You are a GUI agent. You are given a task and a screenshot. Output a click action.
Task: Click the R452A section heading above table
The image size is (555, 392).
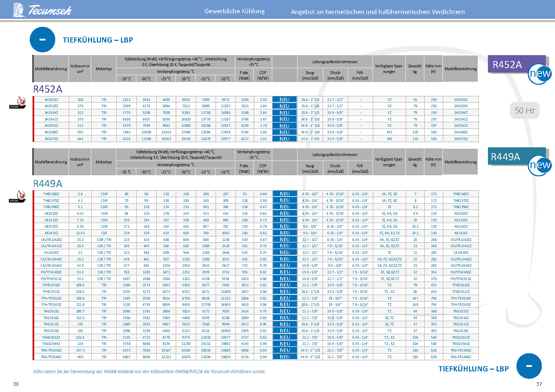tap(48, 89)
